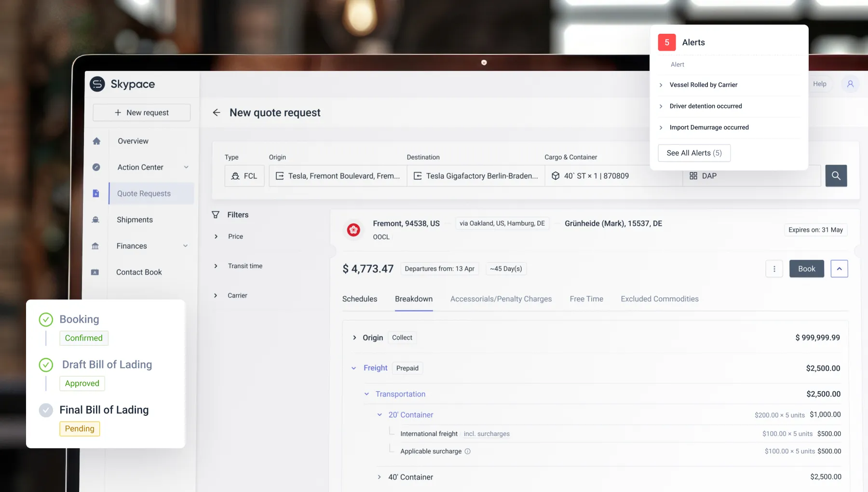Viewport: 868px width, 492px height.
Task: Click the FCL ship type icon
Action: click(x=235, y=176)
